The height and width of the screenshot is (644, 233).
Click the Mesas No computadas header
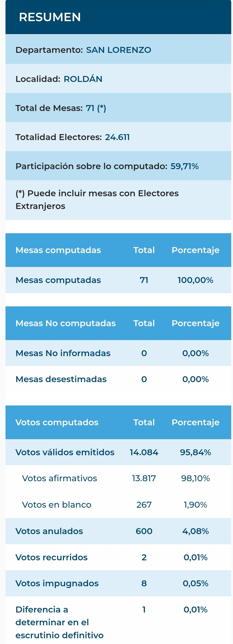tap(66, 323)
